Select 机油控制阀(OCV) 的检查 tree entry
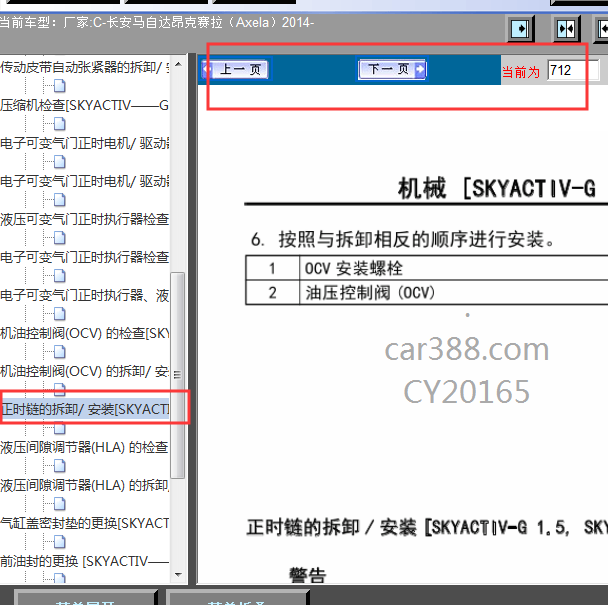 (85, 334)
